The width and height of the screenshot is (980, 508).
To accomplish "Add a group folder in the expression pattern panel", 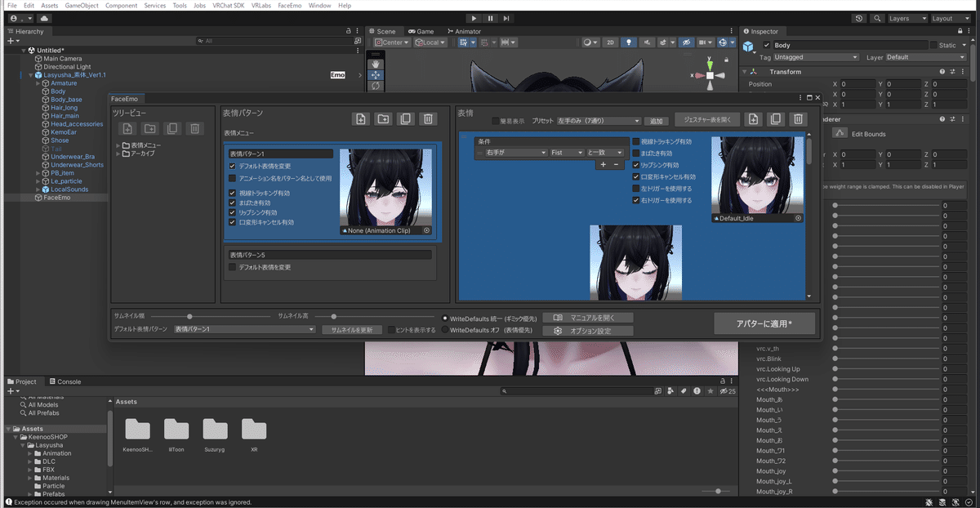I will (x=382, y=119).
